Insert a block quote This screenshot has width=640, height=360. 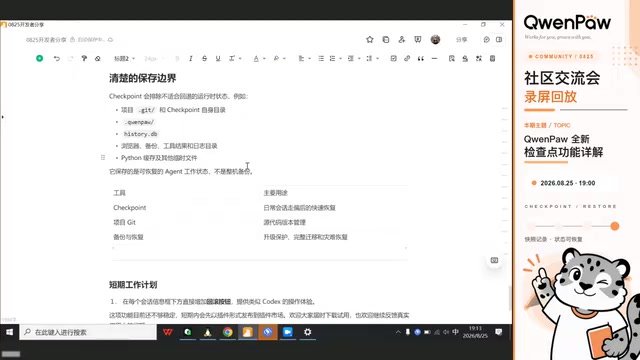pyautogui.click(x=421, y=59)
